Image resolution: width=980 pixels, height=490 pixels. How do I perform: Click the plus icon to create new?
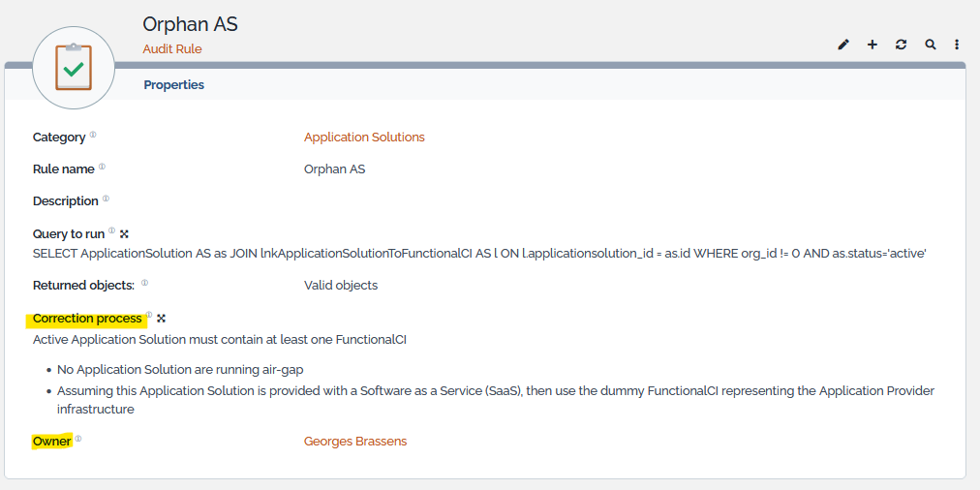point(873,45)
